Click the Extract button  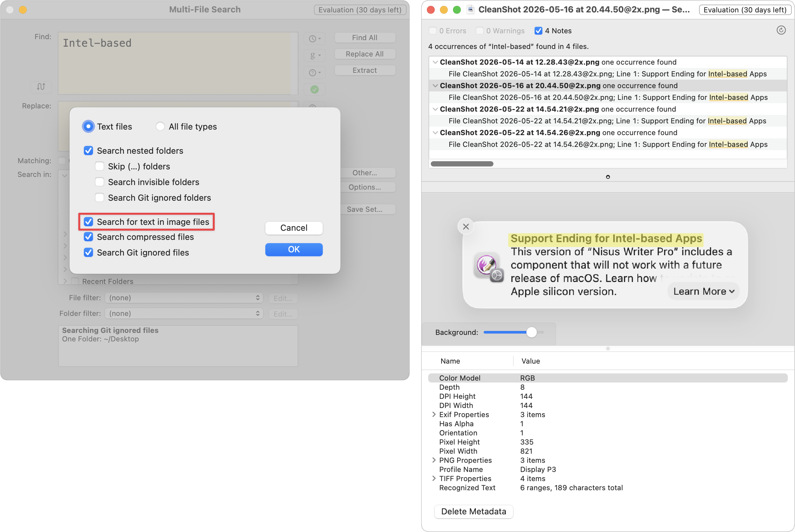tap(365, 70)
